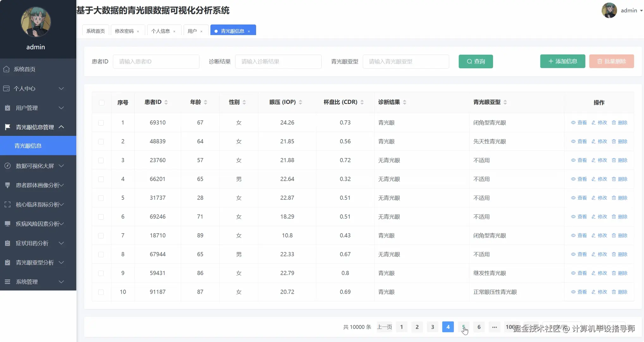644x342 pixels.
Task: Expand the 个人中心 sidebar menu
Action: 34,89
